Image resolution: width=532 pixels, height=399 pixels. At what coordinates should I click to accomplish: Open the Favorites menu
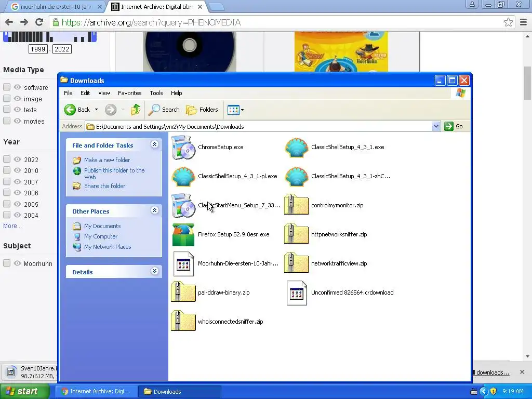tap(129, 93)
